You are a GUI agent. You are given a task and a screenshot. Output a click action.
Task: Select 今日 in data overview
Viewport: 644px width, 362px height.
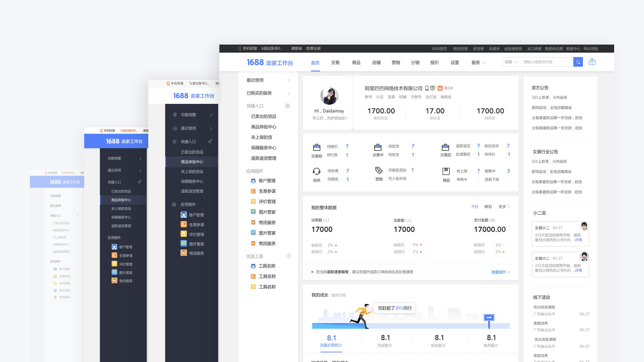click(475, 207)
